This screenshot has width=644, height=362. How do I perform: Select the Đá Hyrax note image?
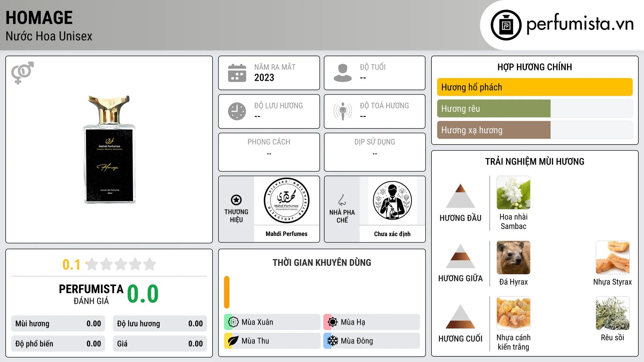(514, 258)
